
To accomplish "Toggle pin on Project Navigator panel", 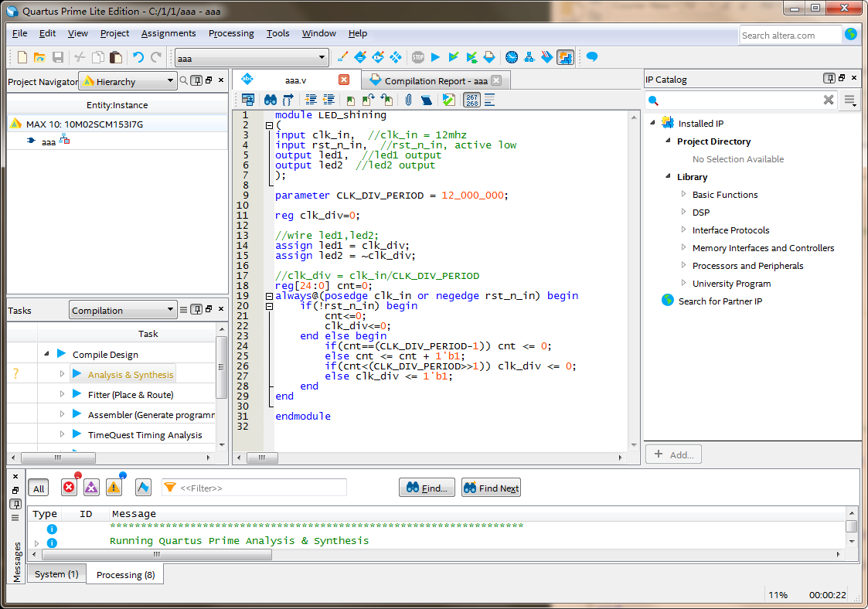I will pyautogui.click(x=196, y=80).
